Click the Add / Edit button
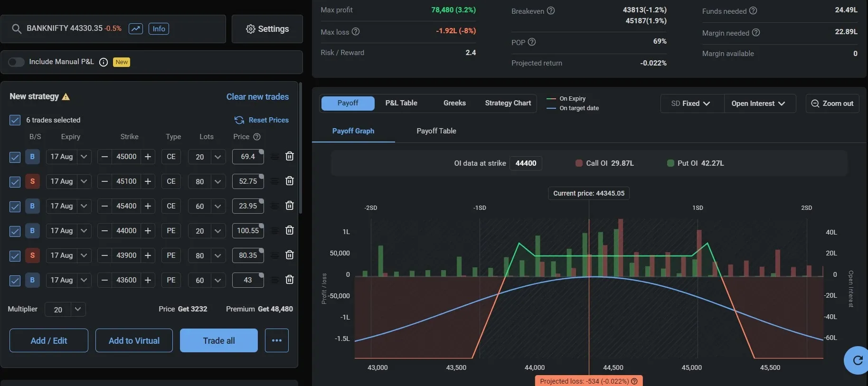 [49, 340]
